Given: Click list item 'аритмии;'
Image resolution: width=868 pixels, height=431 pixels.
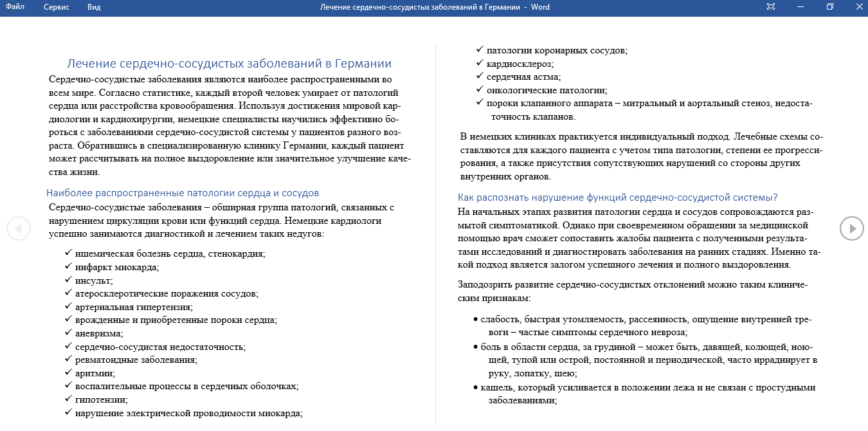Looking at the screenshot, I should (x=95, y=373).
